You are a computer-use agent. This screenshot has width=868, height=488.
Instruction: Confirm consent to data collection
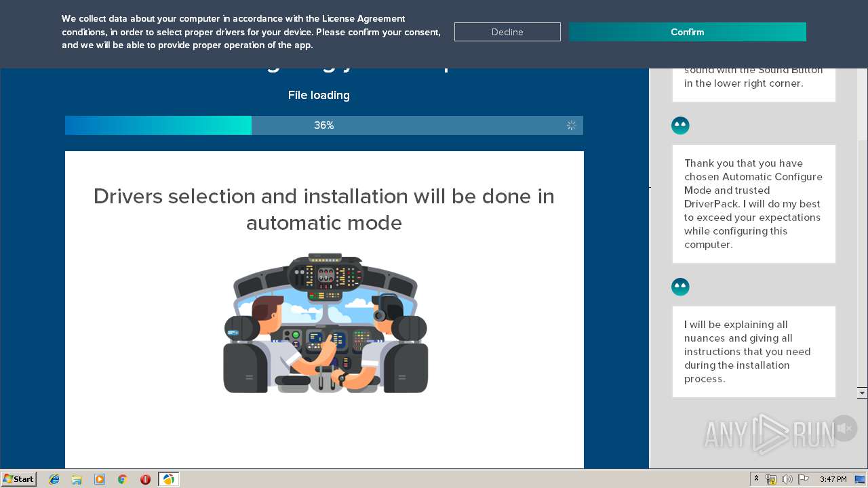pyautogui.click(x=687, y=32)
